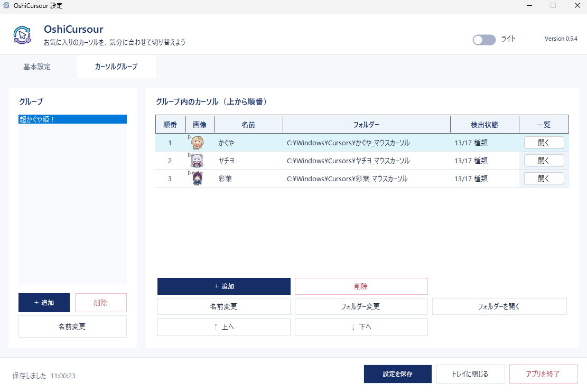Click the 画像 column header
The height and width of the screenshot is (392, 587).
(200, 125)
